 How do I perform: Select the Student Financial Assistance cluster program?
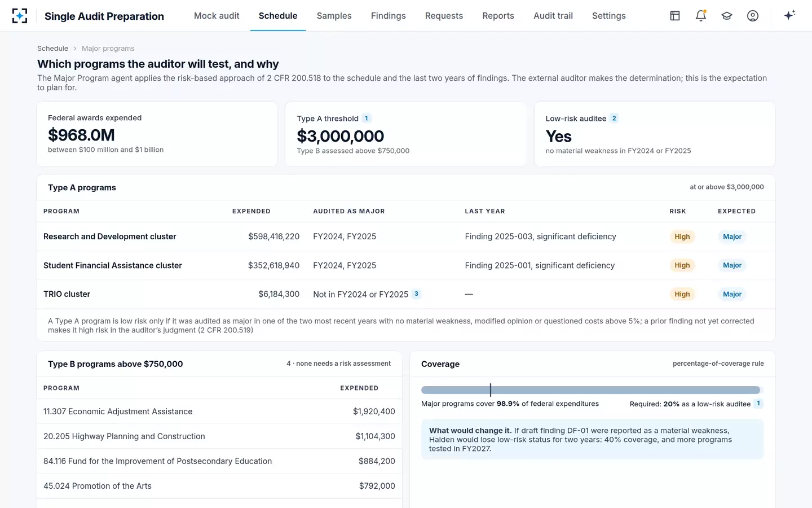(113, 265)
